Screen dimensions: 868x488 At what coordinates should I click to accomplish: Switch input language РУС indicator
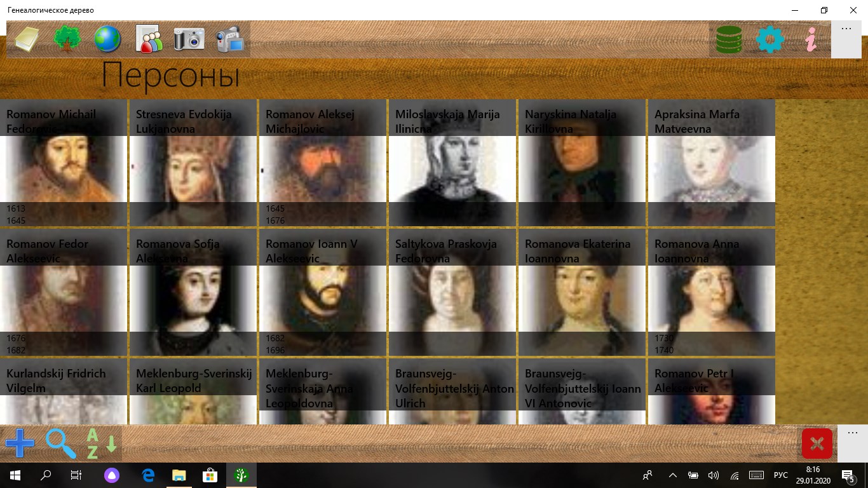tap(781, 475)
